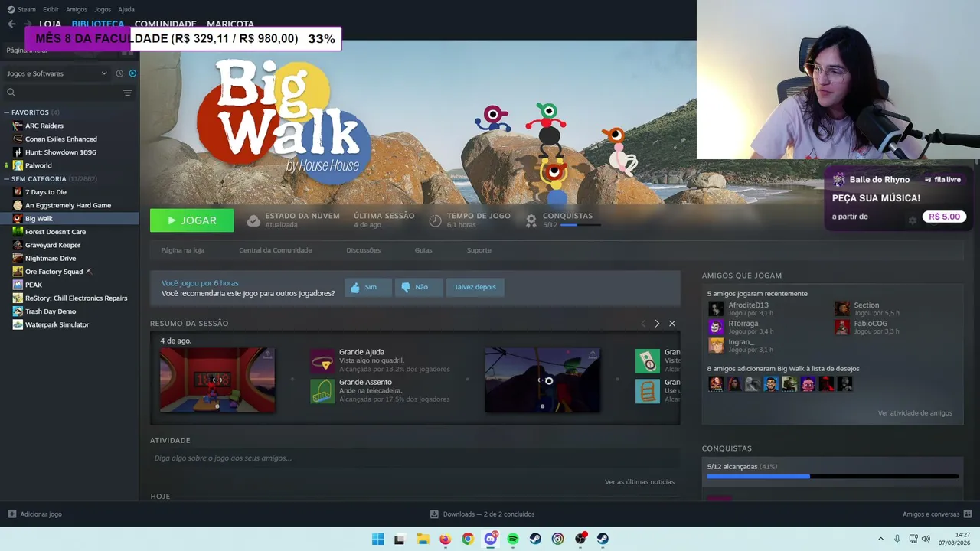Toggle the ready-to-play games filter
Image resolution: width=980 pixels, height=551 pixels.
click(x=132, y=73)
